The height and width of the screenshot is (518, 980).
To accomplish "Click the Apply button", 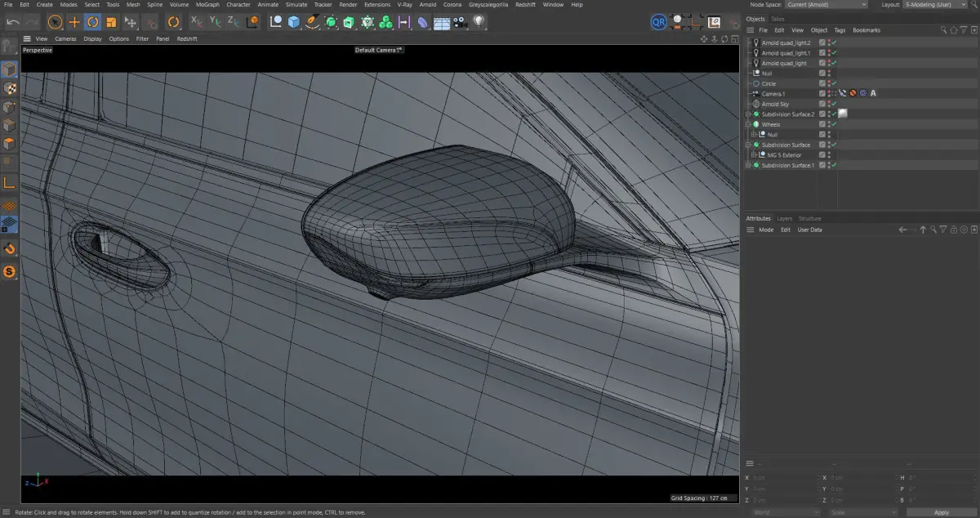I will point(942,512).
